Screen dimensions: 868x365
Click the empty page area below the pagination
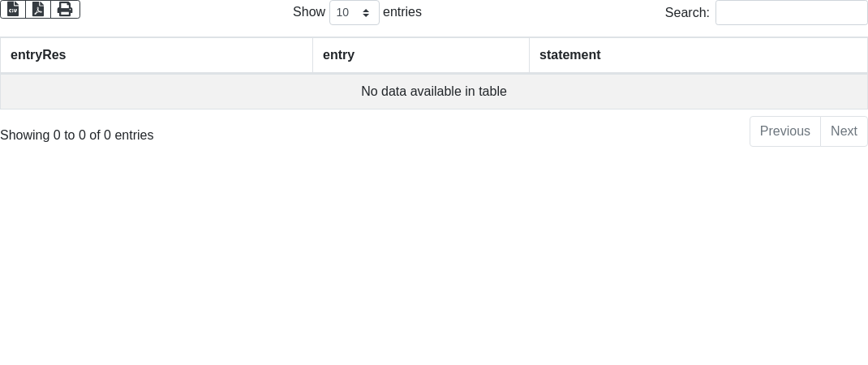[434, 260]
